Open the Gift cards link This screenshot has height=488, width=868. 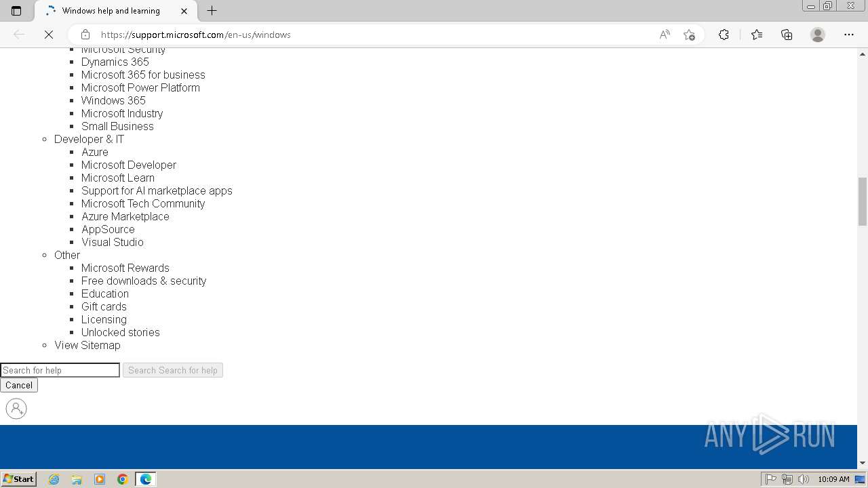104,306
